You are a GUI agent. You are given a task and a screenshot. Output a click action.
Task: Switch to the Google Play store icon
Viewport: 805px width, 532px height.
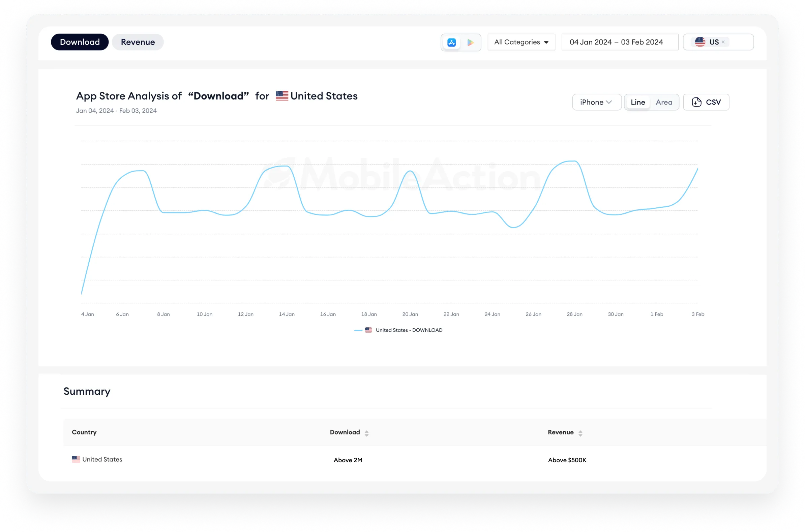coord(470,42)
